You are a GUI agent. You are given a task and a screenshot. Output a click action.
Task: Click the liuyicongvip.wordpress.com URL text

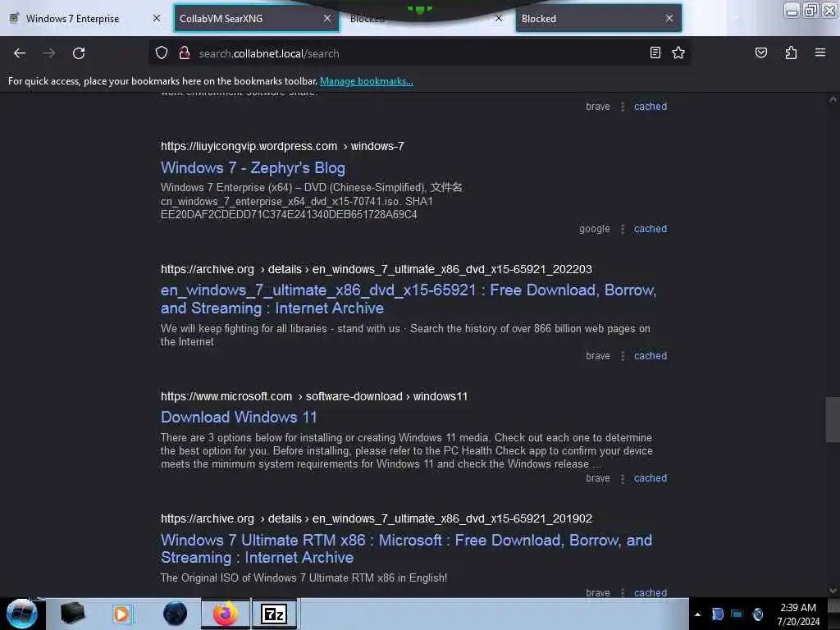pos(282,146)
